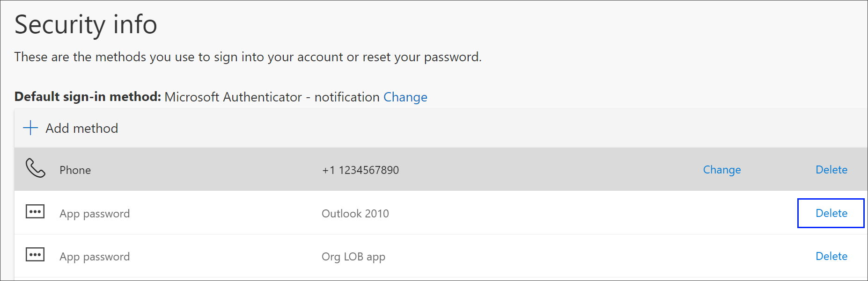Viewport: 868px width, 281px height.
Task: Delete the Outlook 2010 app password
Action: click(831, 213)
